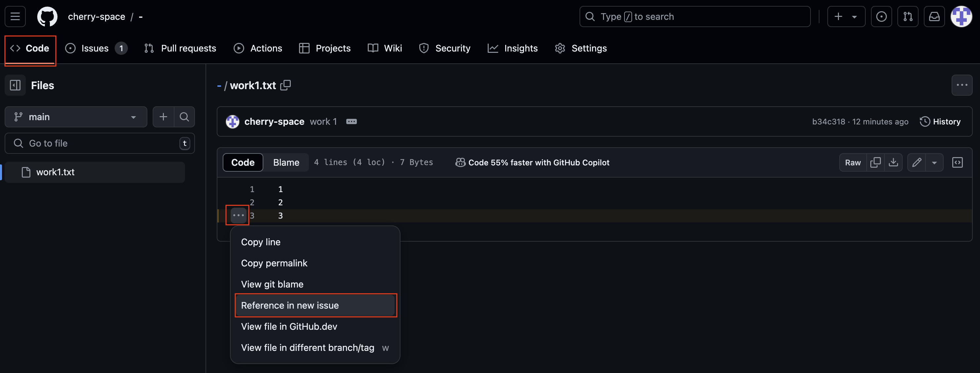Image resolution: width=980 pixels, height=373 pixels.
Task: Open the notifications inbox icon
Action: point(934,17)
